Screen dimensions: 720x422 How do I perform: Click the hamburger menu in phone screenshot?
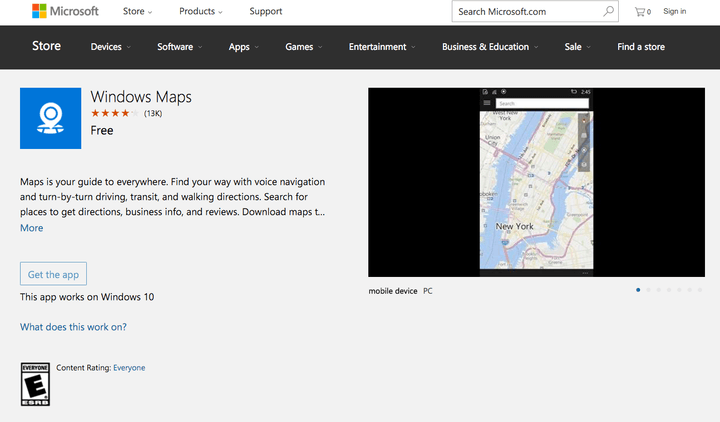[487, 103]
